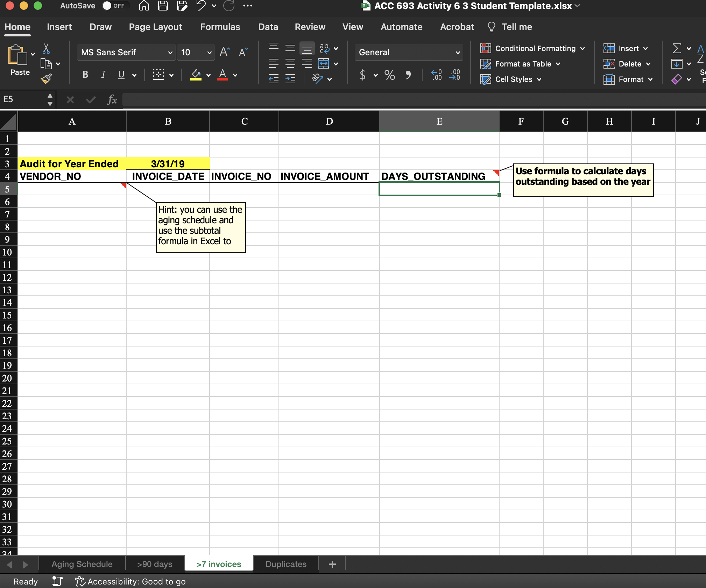Click into the formula bar field

click(413, 100)
